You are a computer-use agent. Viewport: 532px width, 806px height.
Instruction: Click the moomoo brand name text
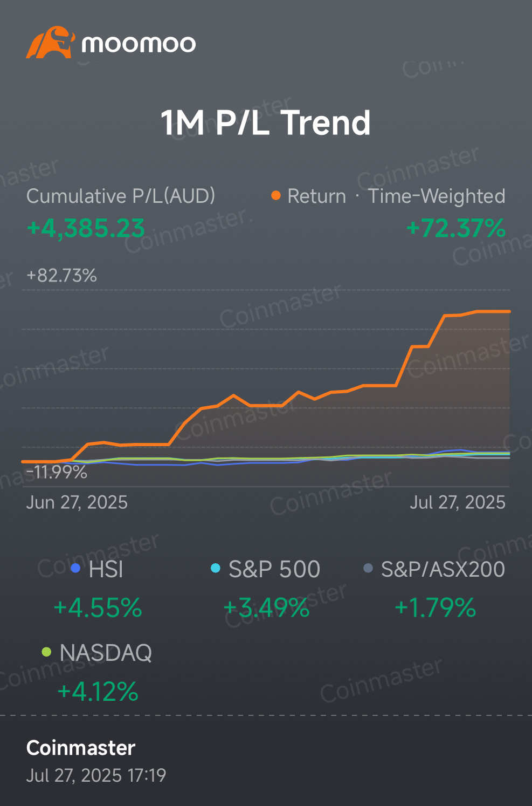pyautogui.click(x=139, y=44)
